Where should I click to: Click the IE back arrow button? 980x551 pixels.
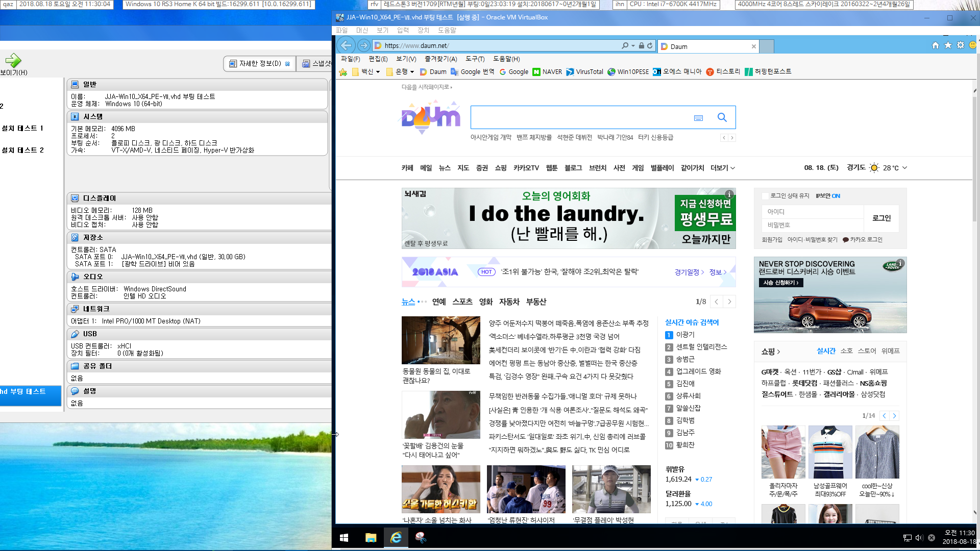[346, 45]
